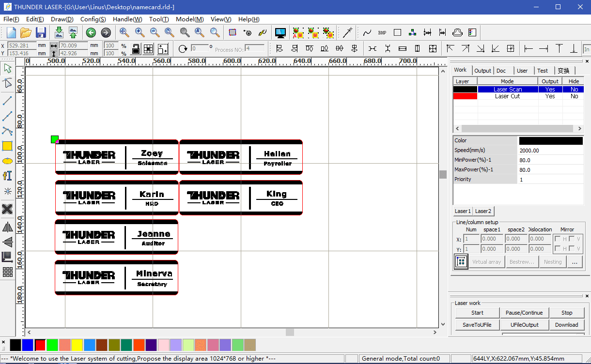Click the black Color field in layer properties

[x=551, y=141]
